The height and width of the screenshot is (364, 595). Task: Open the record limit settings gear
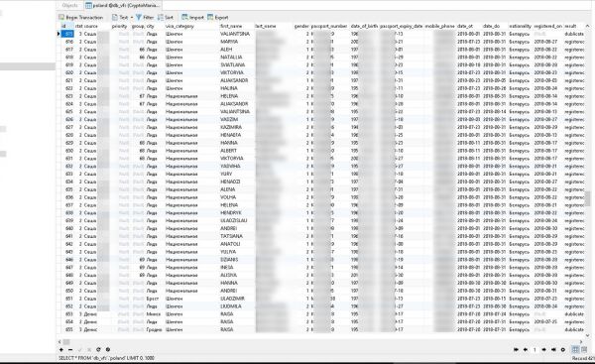(x=563, y=349)
